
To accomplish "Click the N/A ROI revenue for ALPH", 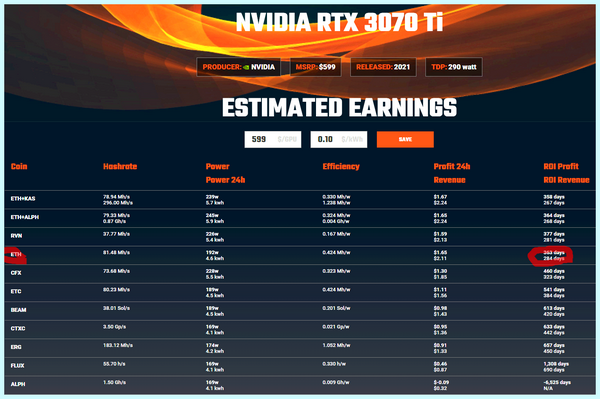I will (x=548, y=388).
